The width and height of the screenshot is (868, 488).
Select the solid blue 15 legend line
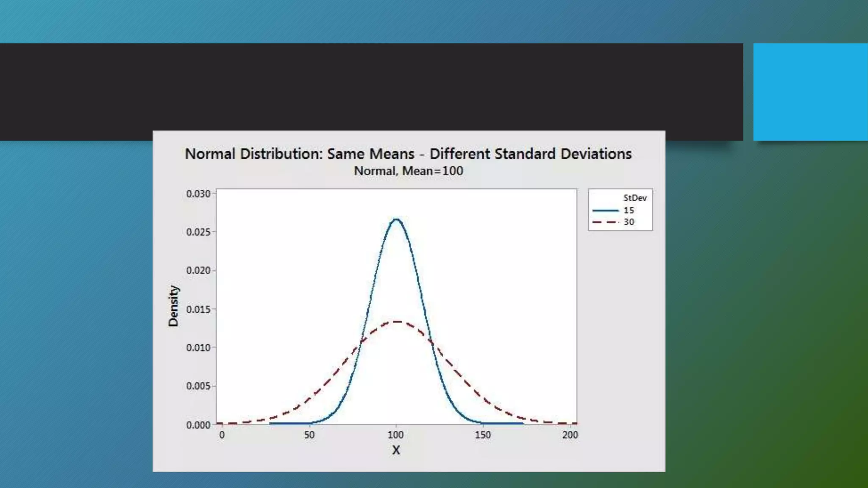(x=605, y=211)
